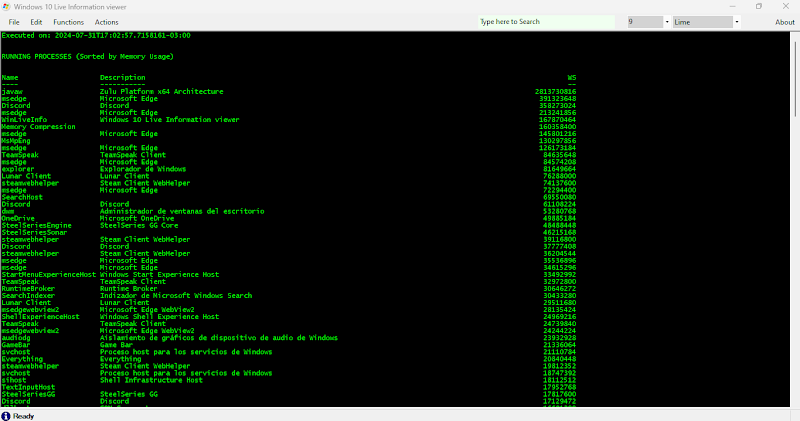Screen dimensions: 800x421
Task: Click the WS value 17952768
Action: pos(559,387)
